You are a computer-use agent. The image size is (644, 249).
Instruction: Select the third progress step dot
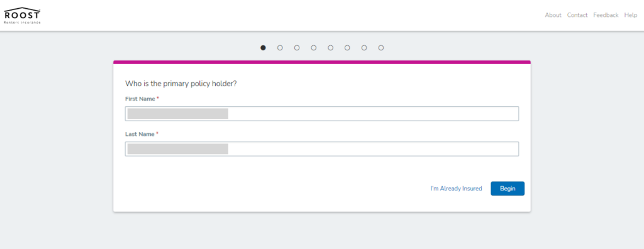[297, 48]
